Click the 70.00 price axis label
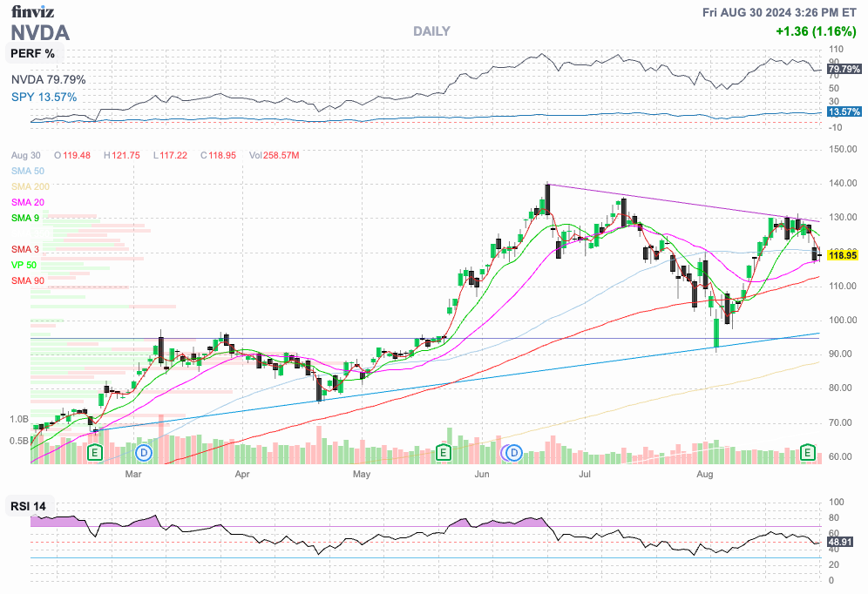 (x=840, y=423)
